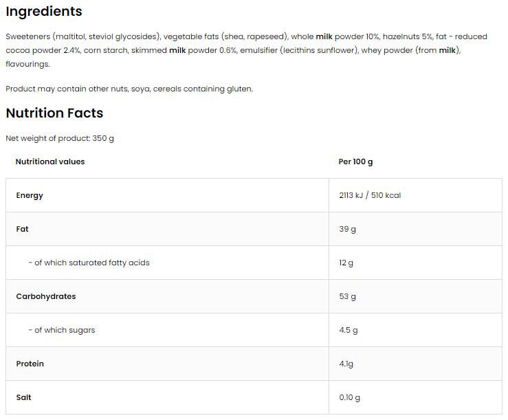Click the 12 g saturated fat value
This screenshot has height=420, width=508.
[x=346, y=263]
